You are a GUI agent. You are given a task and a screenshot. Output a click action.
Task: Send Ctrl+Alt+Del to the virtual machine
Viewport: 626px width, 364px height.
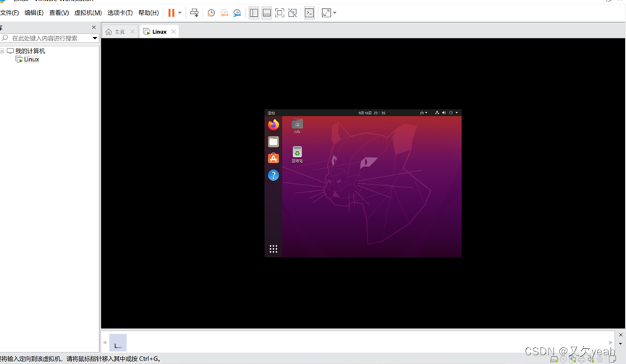pos(195,13)
